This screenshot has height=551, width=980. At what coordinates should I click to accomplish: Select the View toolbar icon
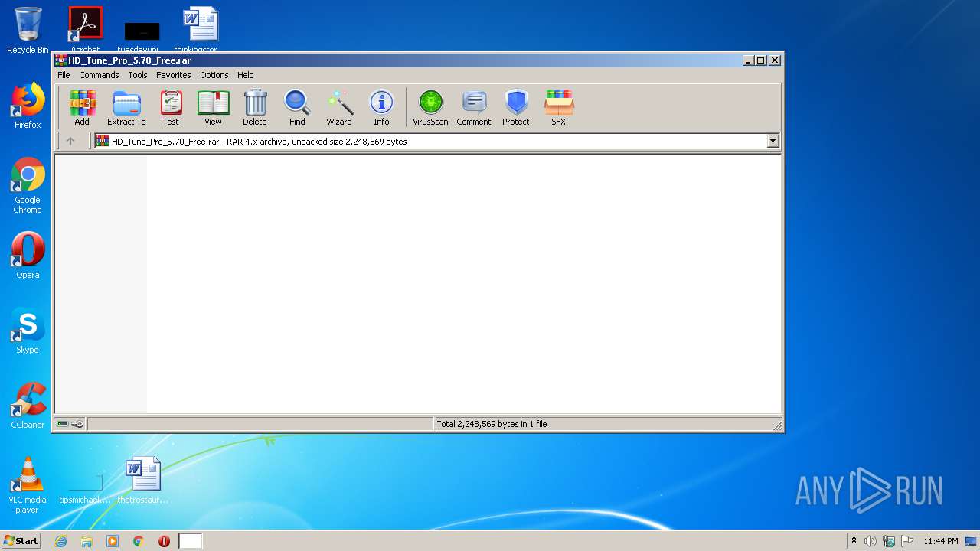click(x=213, y=107)
